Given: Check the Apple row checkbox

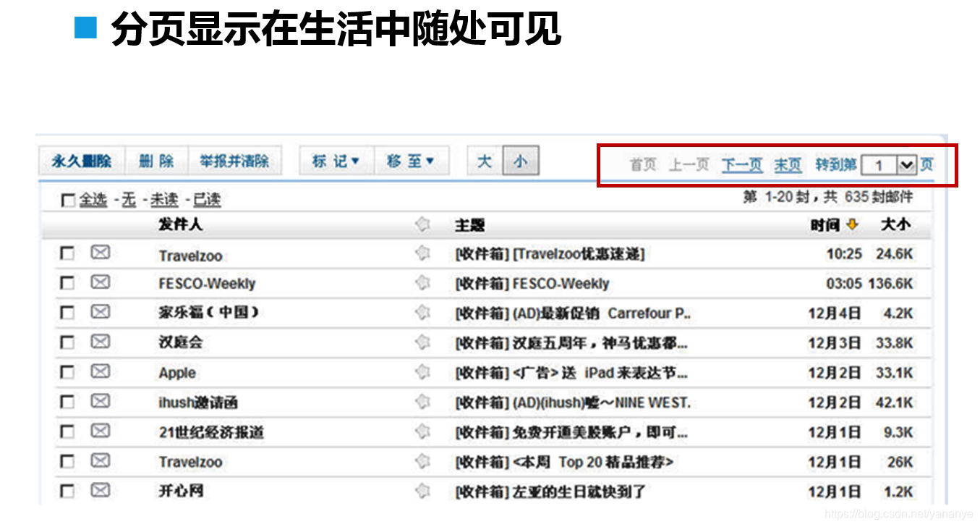Looking at the screenshot, I should point(67,373).
